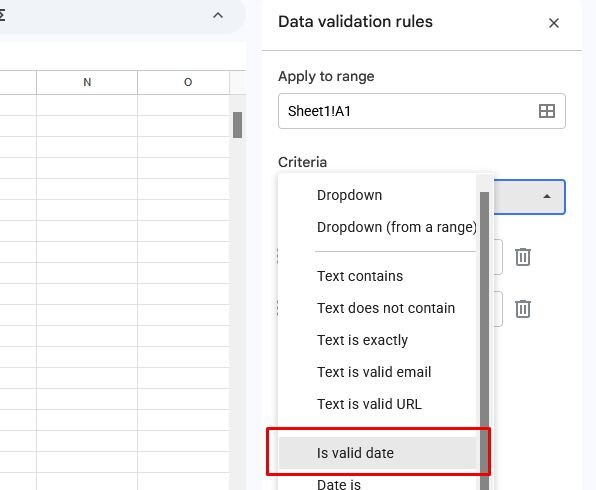
Task: Pick Text is valid email option
Action: point(377,372)
